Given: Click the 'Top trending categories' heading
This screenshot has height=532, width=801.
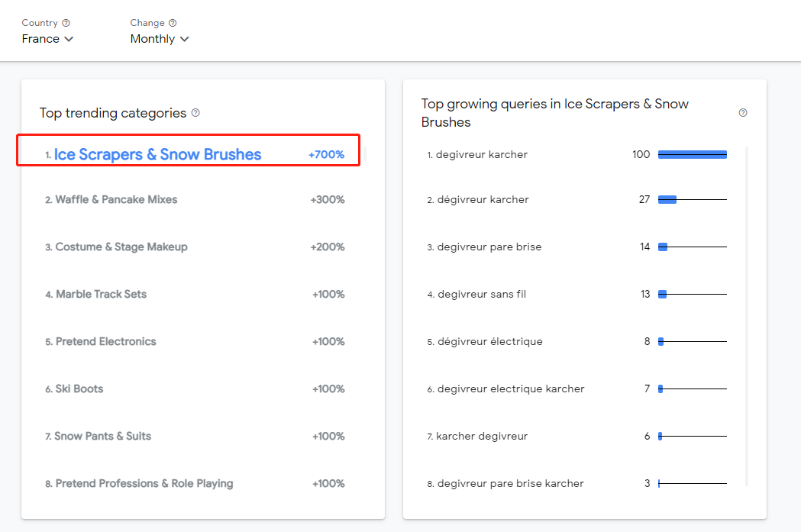Looking at the screenshot, I should [113, 113].
